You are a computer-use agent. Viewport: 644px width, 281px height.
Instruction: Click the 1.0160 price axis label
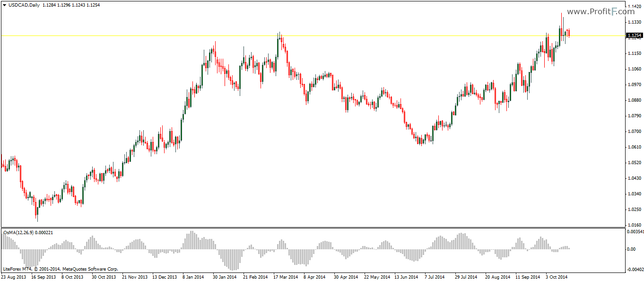tap(634, 225)
